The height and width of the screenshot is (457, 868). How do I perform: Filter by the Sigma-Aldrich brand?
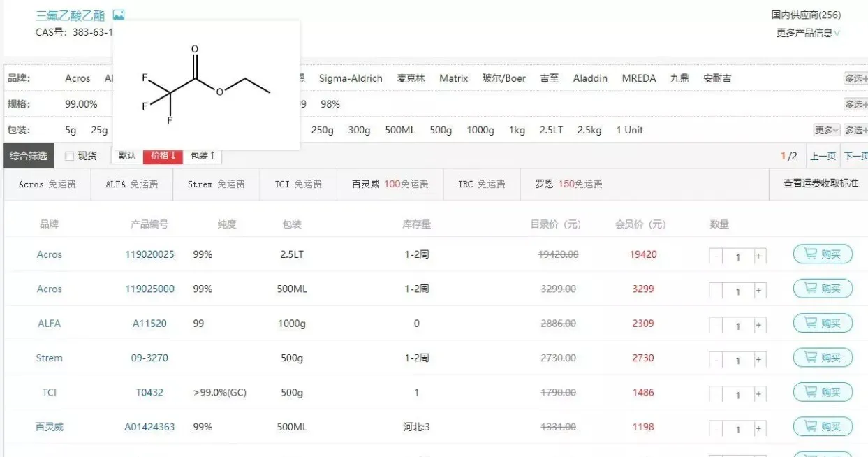point(351,78)
